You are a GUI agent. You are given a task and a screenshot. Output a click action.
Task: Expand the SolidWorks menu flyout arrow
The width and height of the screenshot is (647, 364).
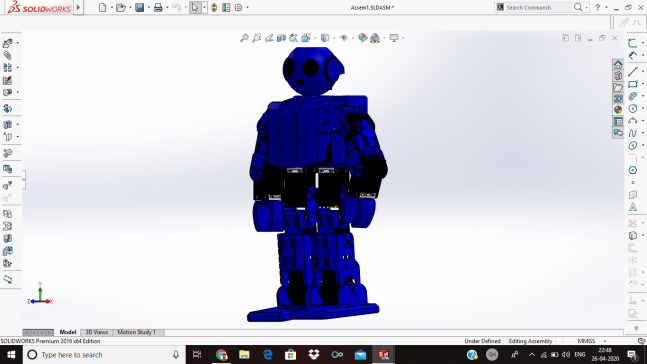pos(78,7)
